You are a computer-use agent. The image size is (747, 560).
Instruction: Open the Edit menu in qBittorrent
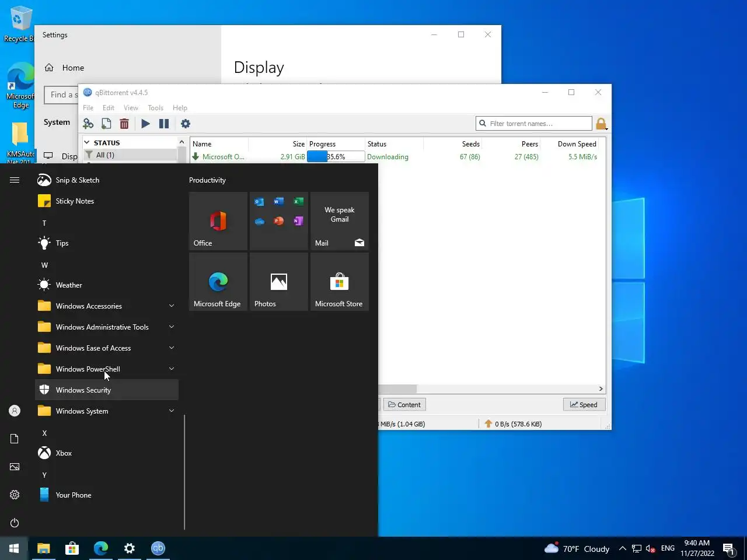click(109, 108)
